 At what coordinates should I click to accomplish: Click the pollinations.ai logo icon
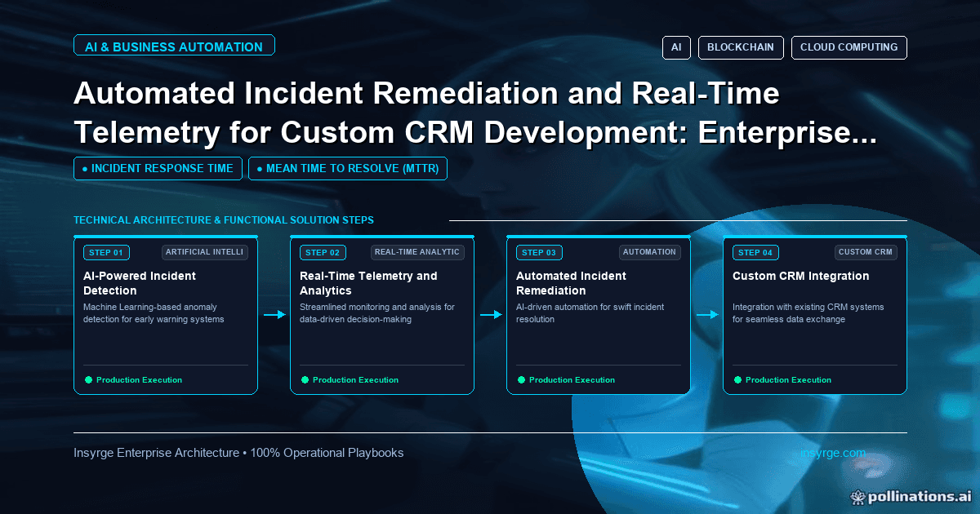(857, 496)
